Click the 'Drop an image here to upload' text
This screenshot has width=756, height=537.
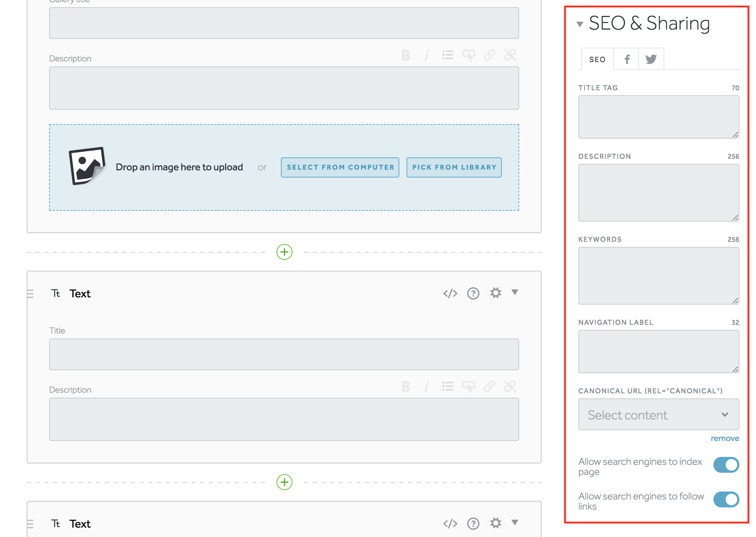(x=179, y=167)
